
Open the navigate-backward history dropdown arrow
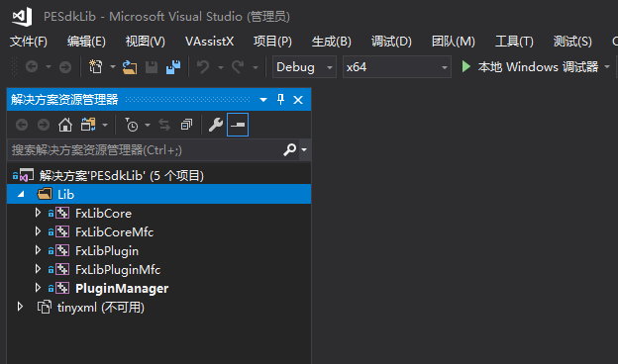[49, 67]
